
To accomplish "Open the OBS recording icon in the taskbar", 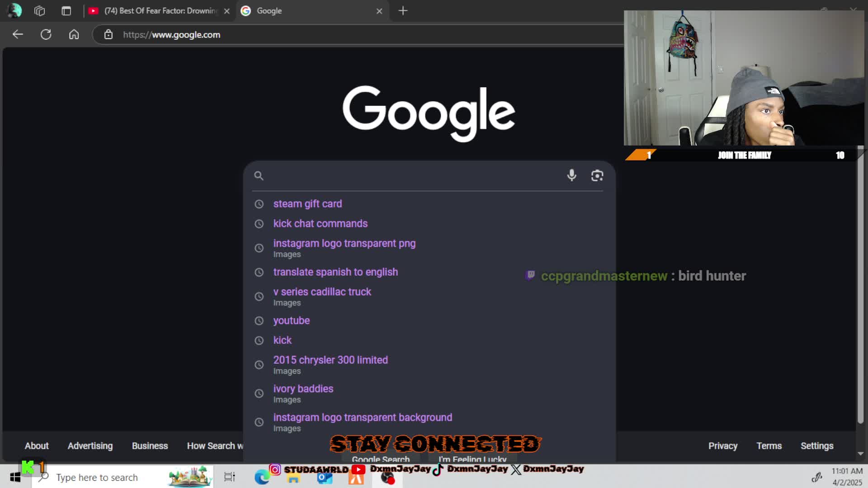I will pyautogui.click(x=387, y=478).
